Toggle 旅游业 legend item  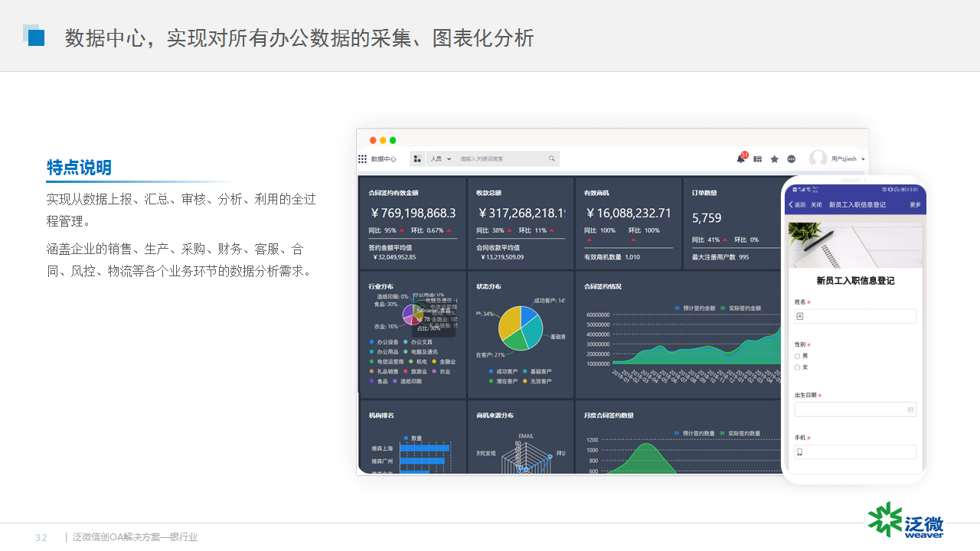(416, 372)
